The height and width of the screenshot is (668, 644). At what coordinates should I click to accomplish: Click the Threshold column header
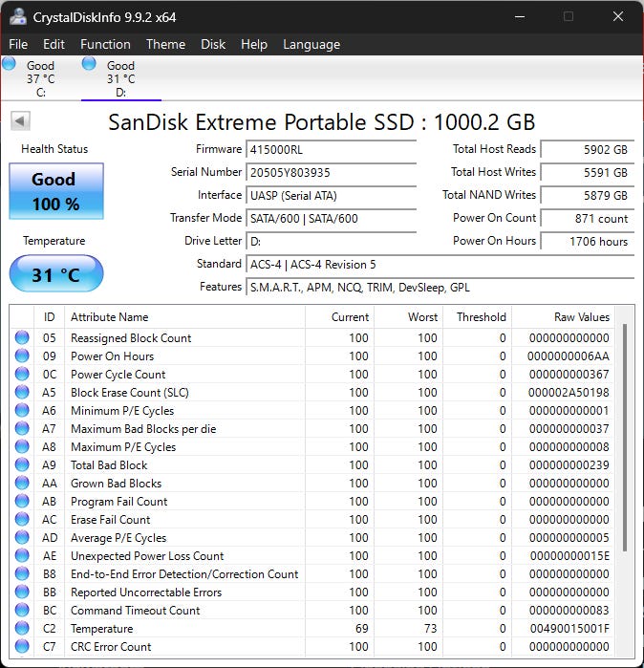coord(477,317)
